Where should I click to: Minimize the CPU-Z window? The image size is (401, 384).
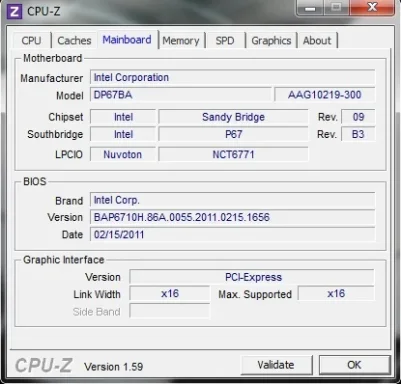pos(310,7)
